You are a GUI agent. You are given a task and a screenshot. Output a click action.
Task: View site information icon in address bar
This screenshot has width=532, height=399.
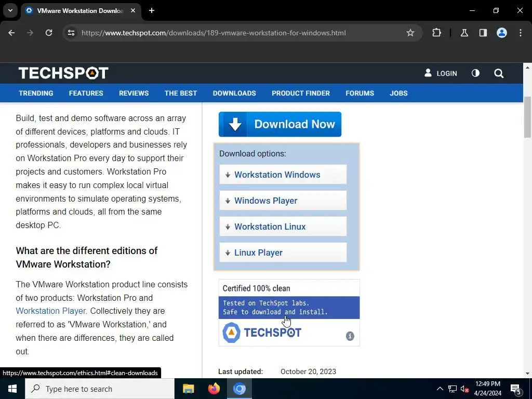[x=71, y=33]
